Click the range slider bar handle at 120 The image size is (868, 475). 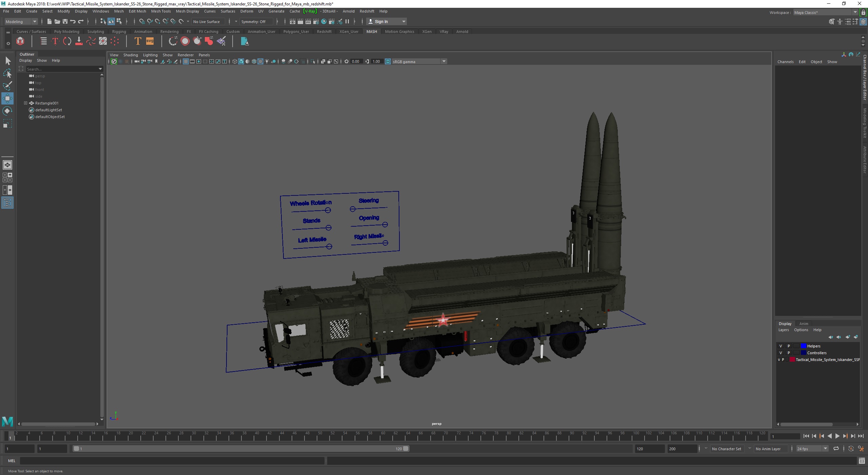[406, 449]
